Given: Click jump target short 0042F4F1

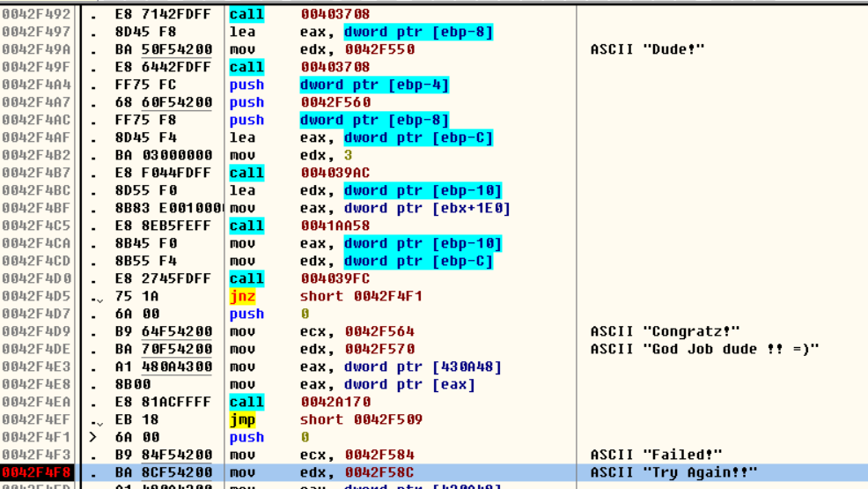Looking at the screenshot, I should coord(361,296).
